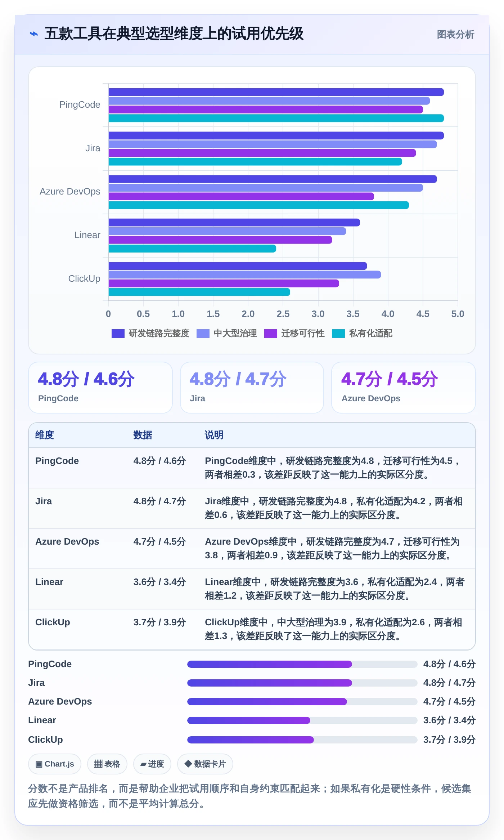Click the Azure DevOps chart axis label
Screen dimensions: 504x840
click(x=70, y=192)
